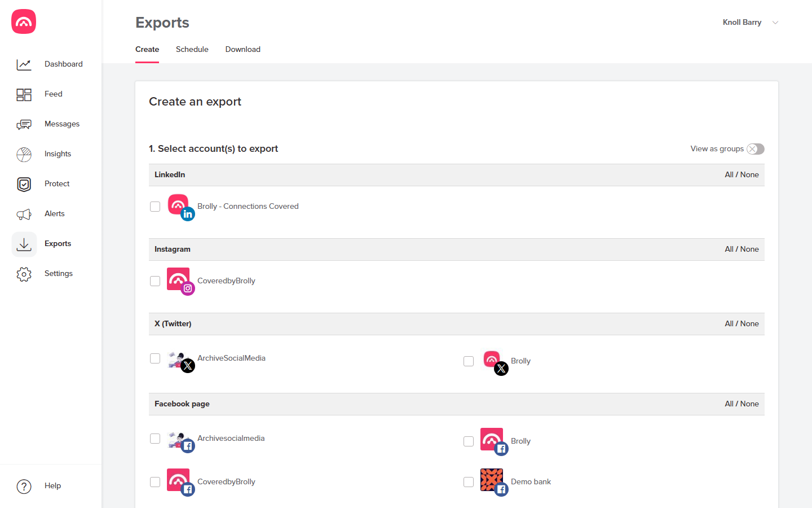Viewport: 812px width, 508px height.
Task: Open Feed via its grid icon
Action: (24, 94)
